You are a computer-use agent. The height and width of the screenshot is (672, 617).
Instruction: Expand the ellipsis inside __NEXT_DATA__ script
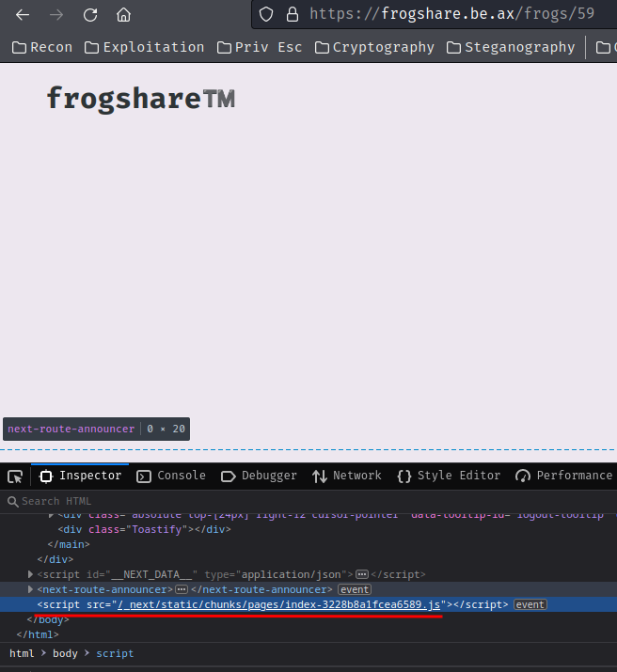coord(362,574)
